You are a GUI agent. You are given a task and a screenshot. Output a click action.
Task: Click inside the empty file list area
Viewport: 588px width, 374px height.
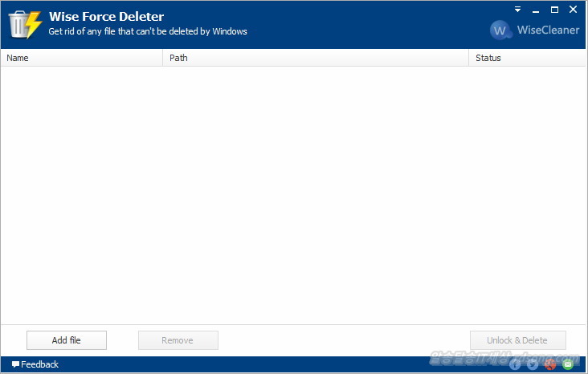coord(293,193)
